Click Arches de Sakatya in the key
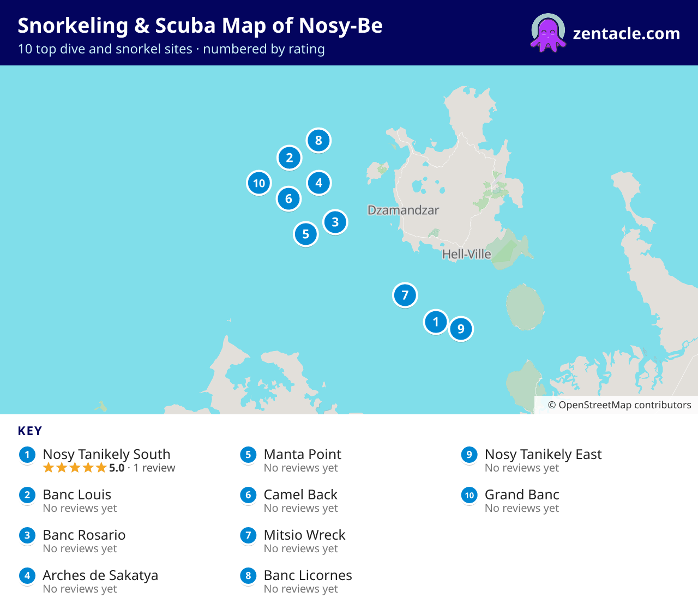The image size is (698, 616). coord(100,575)
